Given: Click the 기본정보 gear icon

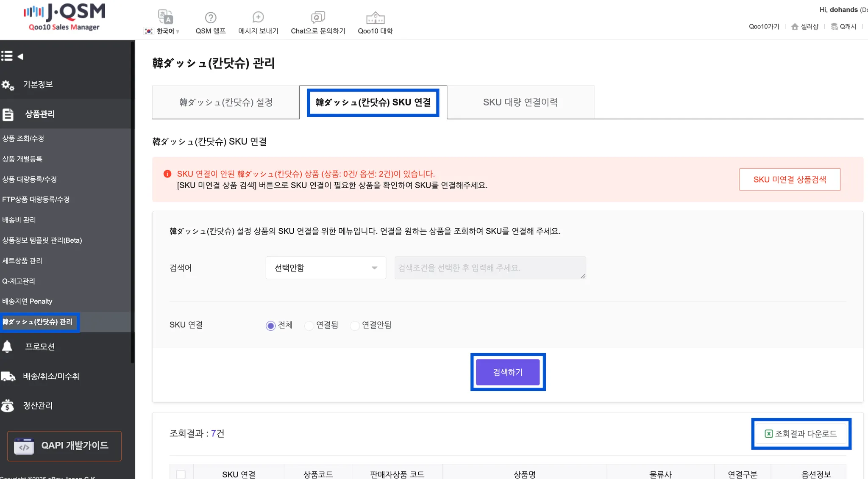Looking at the screenshot, I should 8,85.
